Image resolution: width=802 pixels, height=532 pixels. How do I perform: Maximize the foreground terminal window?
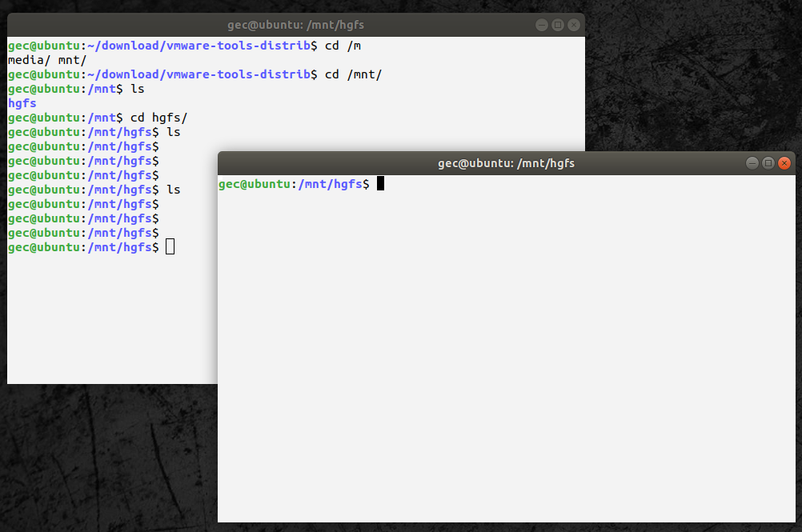[x=768, y=163]
